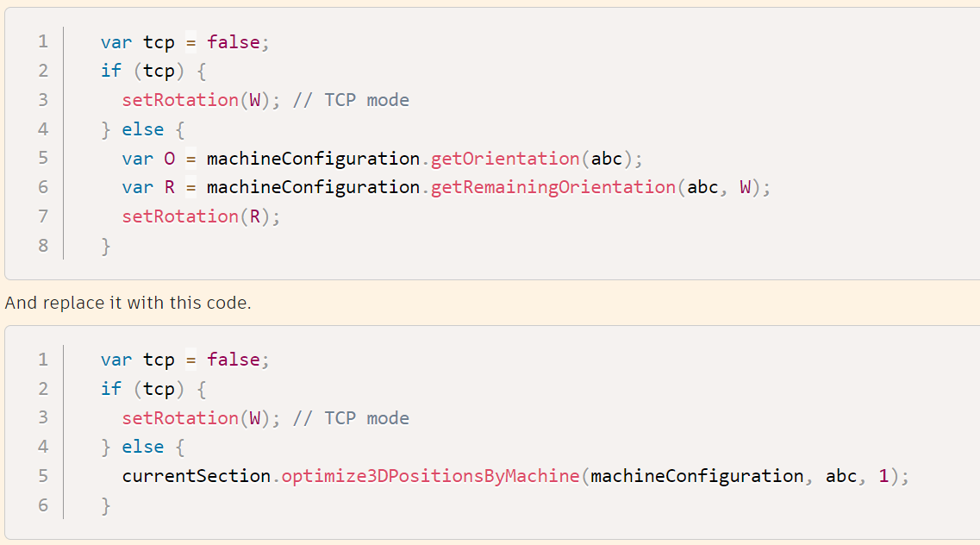
Task: Click 'false' value in second code block
Action: point(233,360)
